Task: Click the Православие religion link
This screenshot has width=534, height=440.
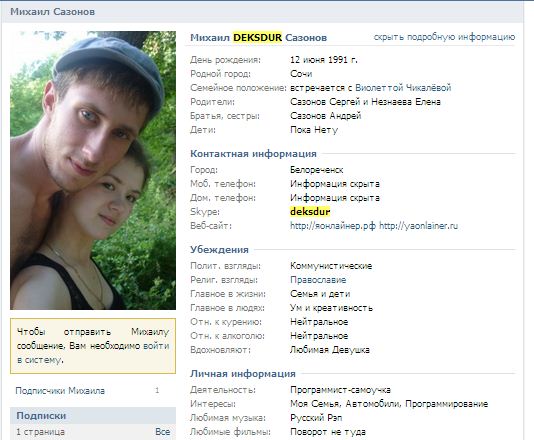Action: (318, 280)
